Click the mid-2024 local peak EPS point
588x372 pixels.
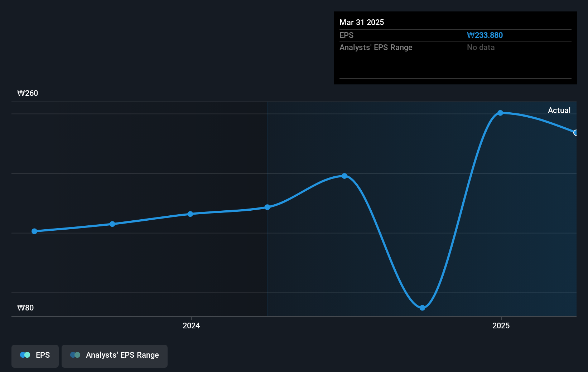[344, 176]
